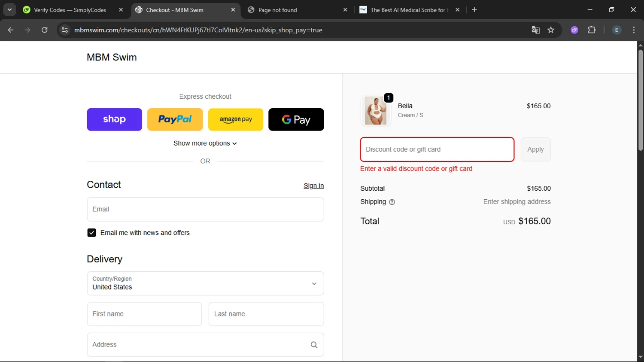Screen dimensions: 644x362
Task: Click the Address input field
Action: coord(205,345)
